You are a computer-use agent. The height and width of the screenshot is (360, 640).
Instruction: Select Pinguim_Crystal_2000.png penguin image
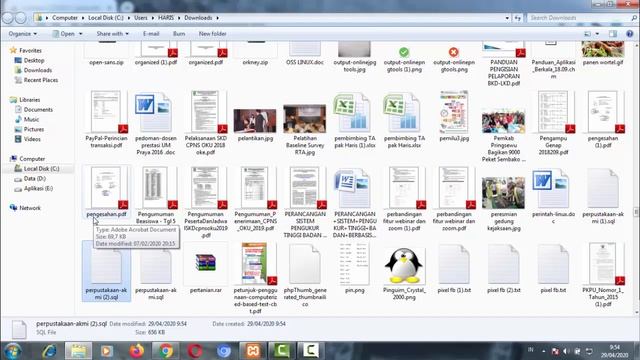[x=404, y=271]
